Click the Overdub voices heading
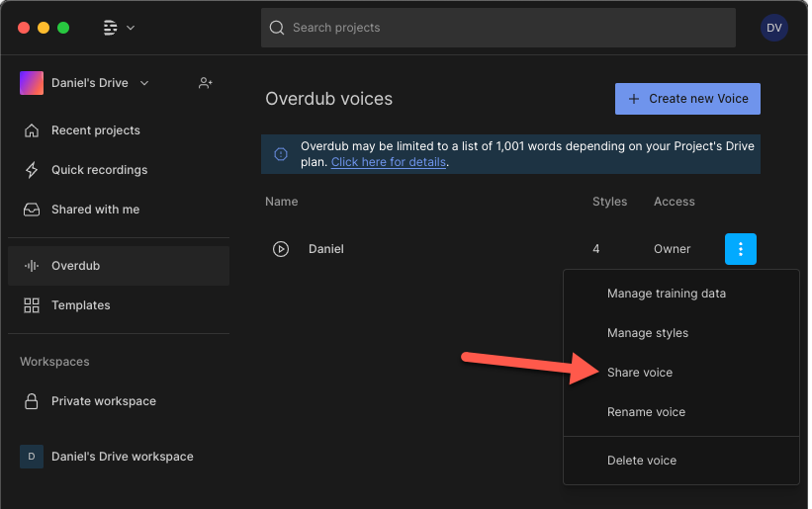812x509 pixels. pyautogui.click(x=328, y=99)
